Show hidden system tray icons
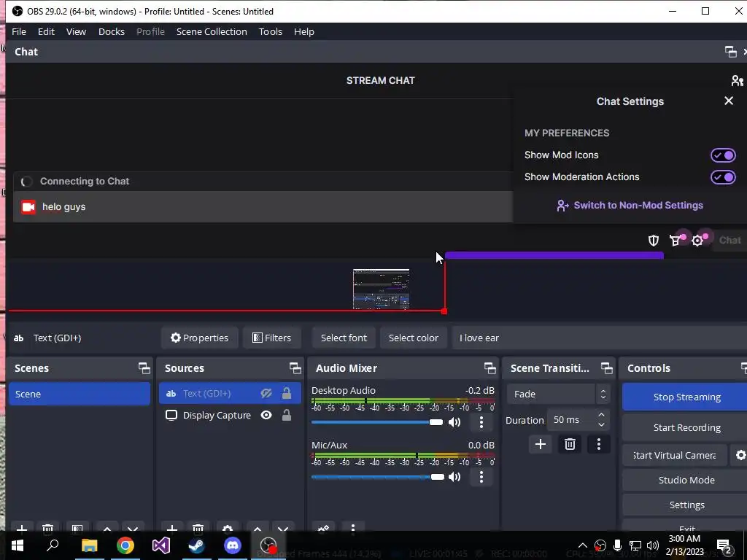The width and height of the screenshot is (747, 560). tap(583, 545)
